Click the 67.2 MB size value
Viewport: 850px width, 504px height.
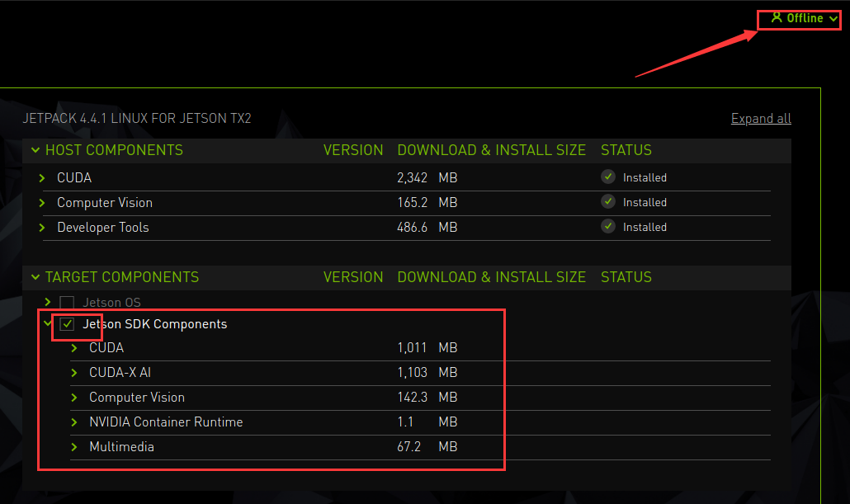427,447
